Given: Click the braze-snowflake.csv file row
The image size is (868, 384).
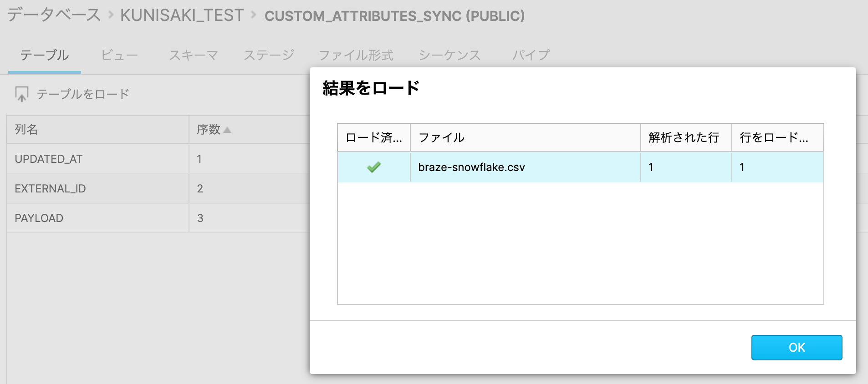Looking at the screenshot, I should (x=471, y=167).
